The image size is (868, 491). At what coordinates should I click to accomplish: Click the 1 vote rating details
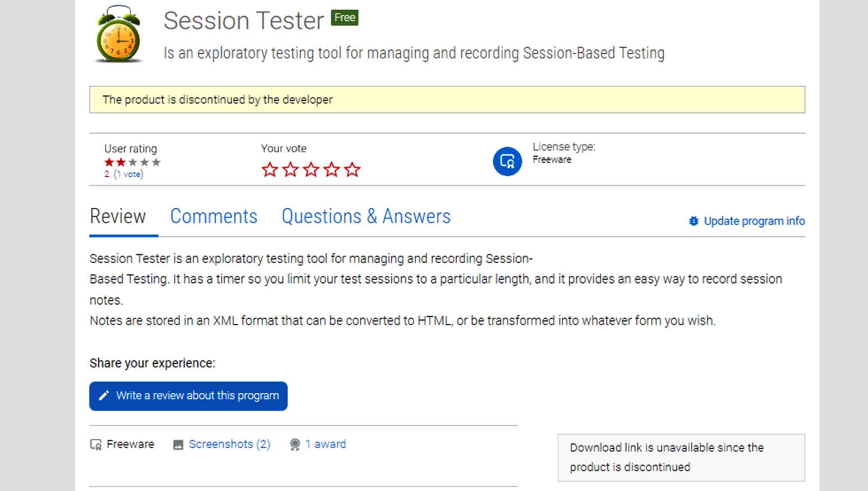coord(128,174)
